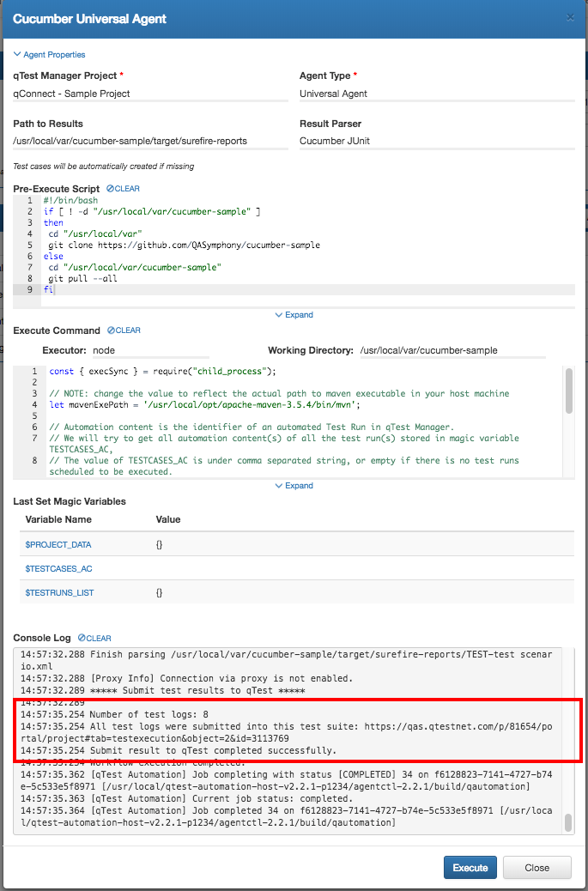This screenshot has width=588, height=891.
Task: Click the 'git pull --all' script line
Action: pos(83,279)
